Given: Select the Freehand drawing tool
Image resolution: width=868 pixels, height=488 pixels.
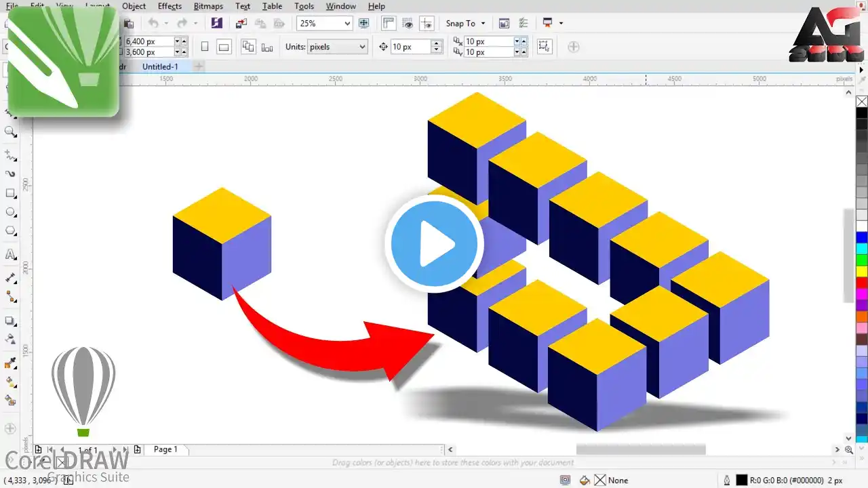Looking at the screenshot, I should pyautogui.click(x=11, y=155).
